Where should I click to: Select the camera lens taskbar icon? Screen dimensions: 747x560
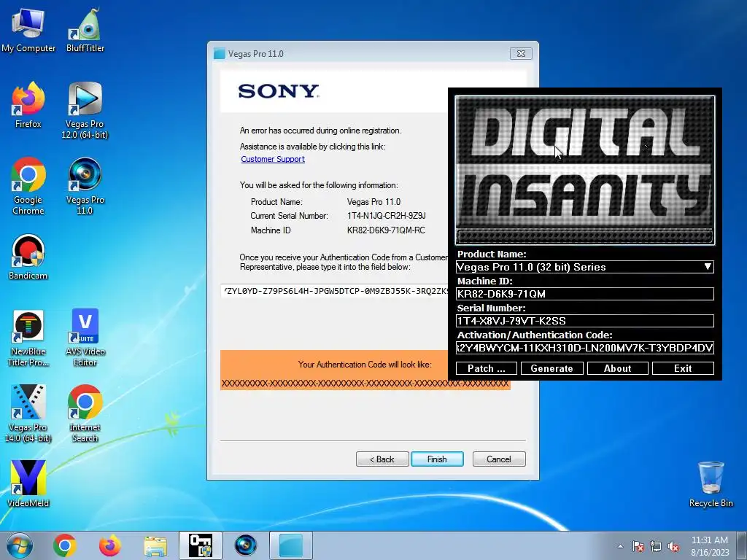pyautogui.click(x=246, y=545)
